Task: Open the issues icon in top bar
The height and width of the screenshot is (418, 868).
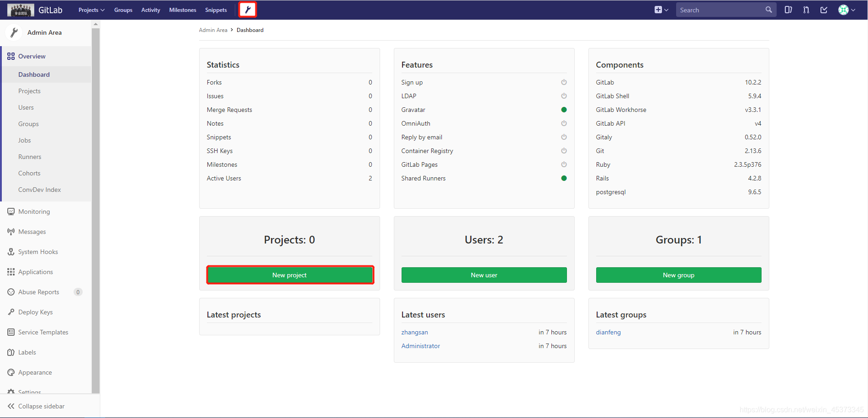Action: coord(788,10)
